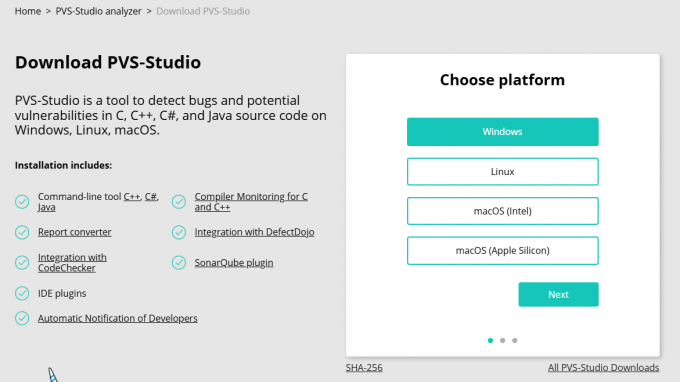Click the IDE plugins text
The image size is (680, 382).
point(62,294)
